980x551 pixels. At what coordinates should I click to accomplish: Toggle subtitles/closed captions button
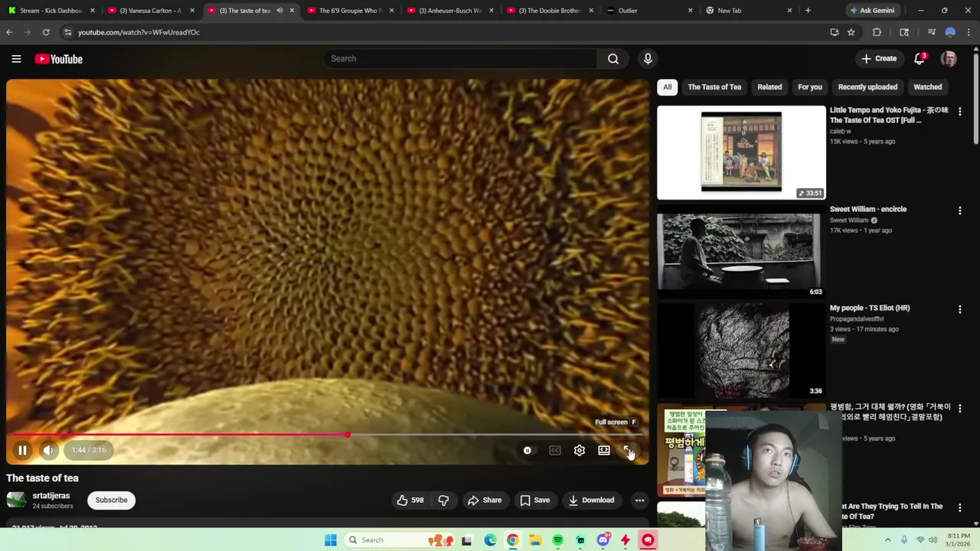(x=555, y=451)
